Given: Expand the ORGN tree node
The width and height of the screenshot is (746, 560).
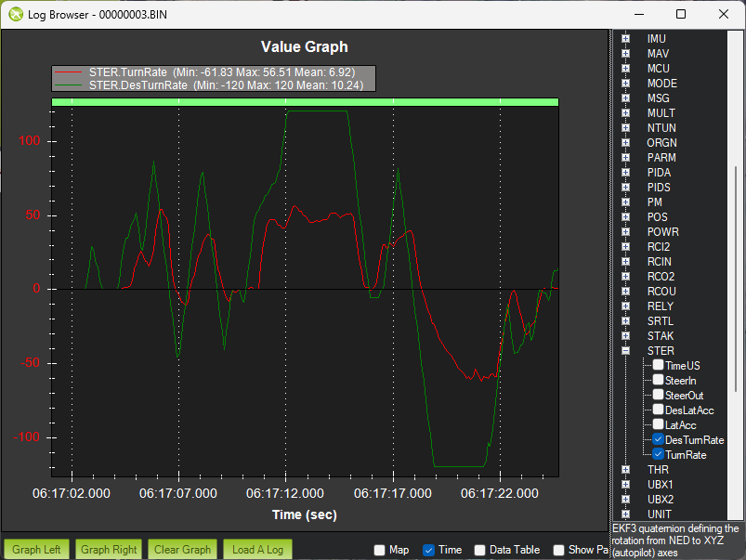Looking at the screenshot, I should point(625,143).
